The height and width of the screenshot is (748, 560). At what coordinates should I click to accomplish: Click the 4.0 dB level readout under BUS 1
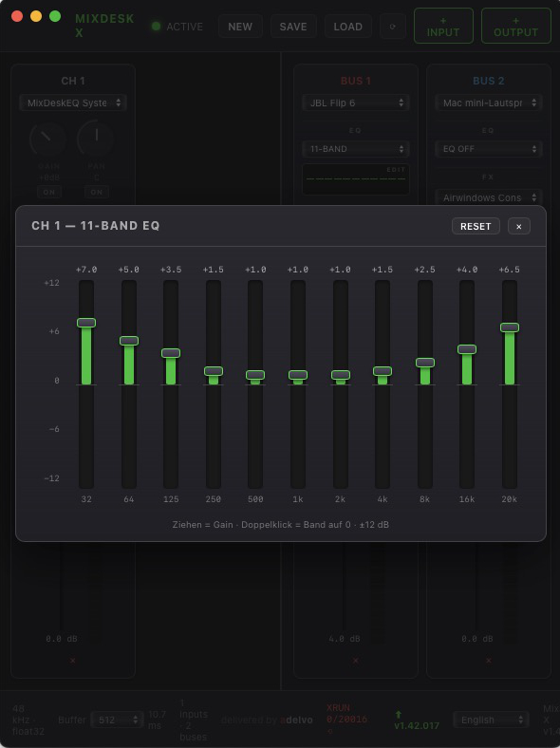click(345, 639)
